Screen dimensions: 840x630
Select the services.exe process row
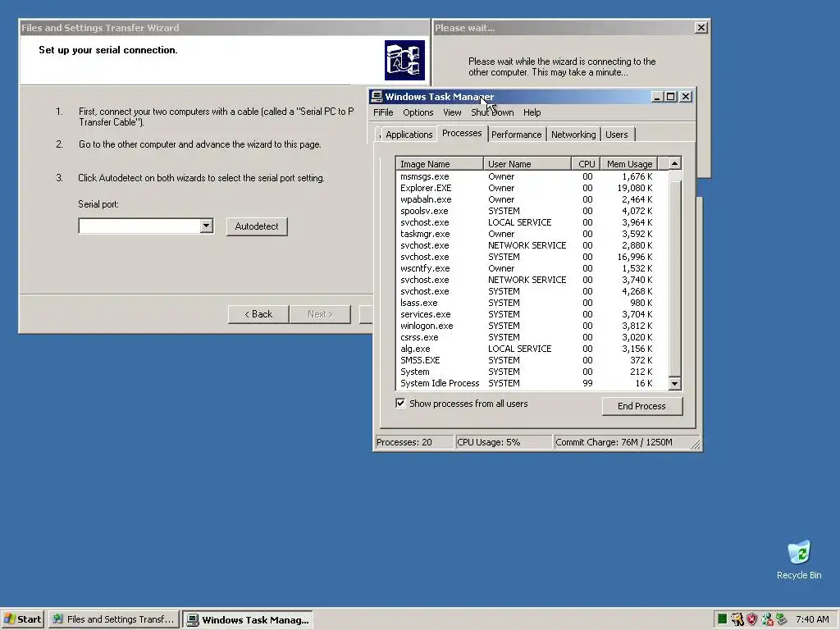tap(532, 314)
